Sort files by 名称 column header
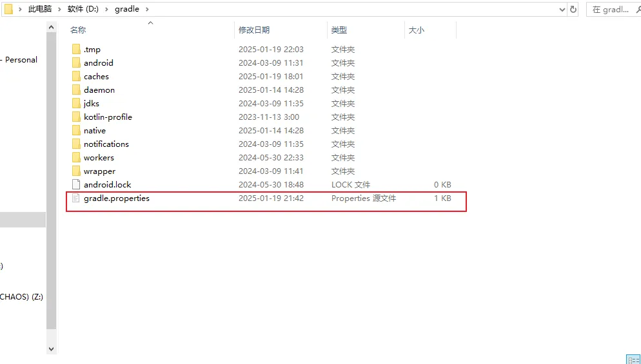The image size is (641, 364). point(78,30)
